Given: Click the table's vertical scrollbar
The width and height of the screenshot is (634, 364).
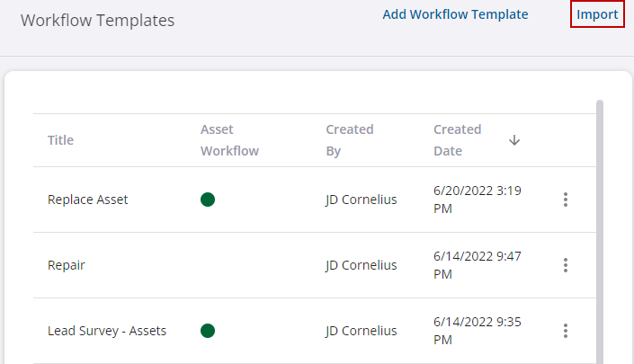Looking at the screenshot, I should pyautogui.click(x=600, y=232).
